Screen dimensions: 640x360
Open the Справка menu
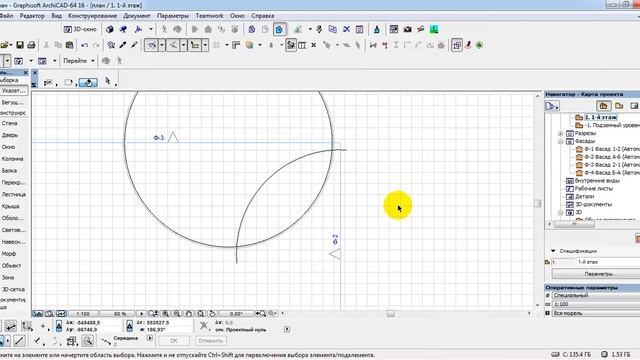tap(262, 16)
